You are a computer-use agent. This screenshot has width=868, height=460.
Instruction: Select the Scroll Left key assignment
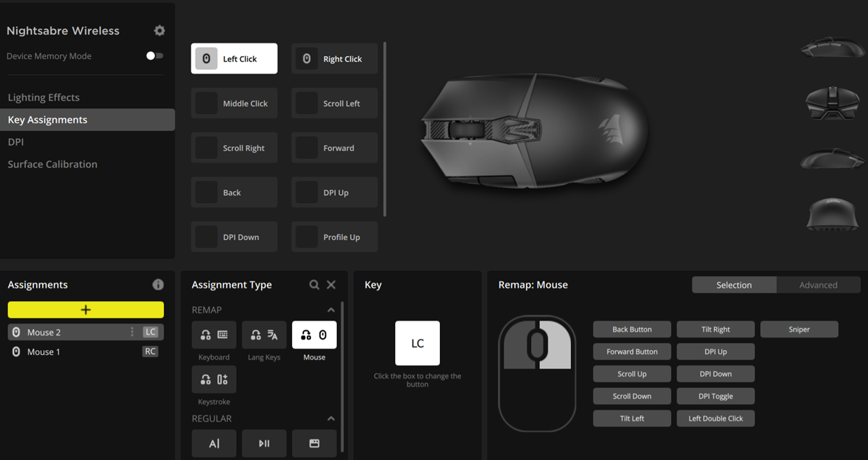pos(334,103)
